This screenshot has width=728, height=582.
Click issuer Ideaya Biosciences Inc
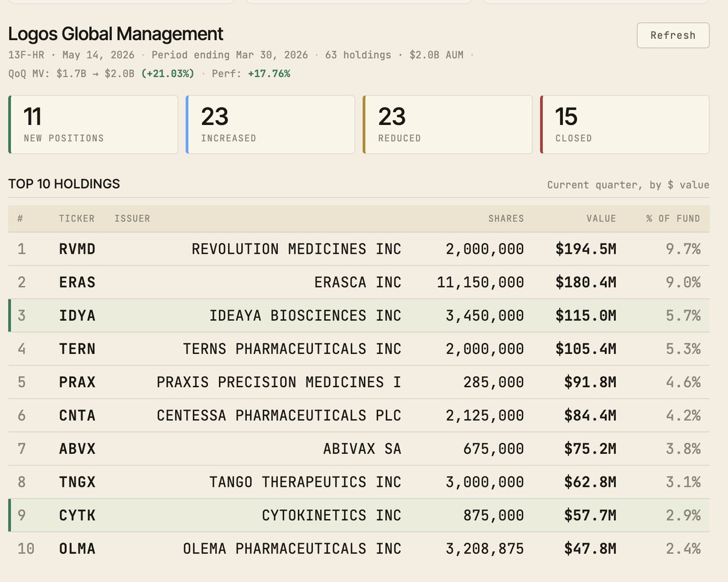tap(305, 316)
